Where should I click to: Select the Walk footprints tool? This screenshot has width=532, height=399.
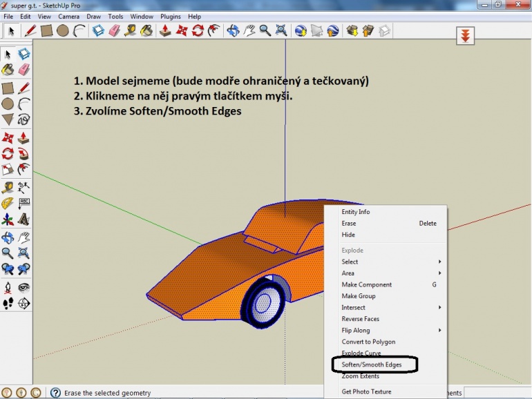coord(8,304)
